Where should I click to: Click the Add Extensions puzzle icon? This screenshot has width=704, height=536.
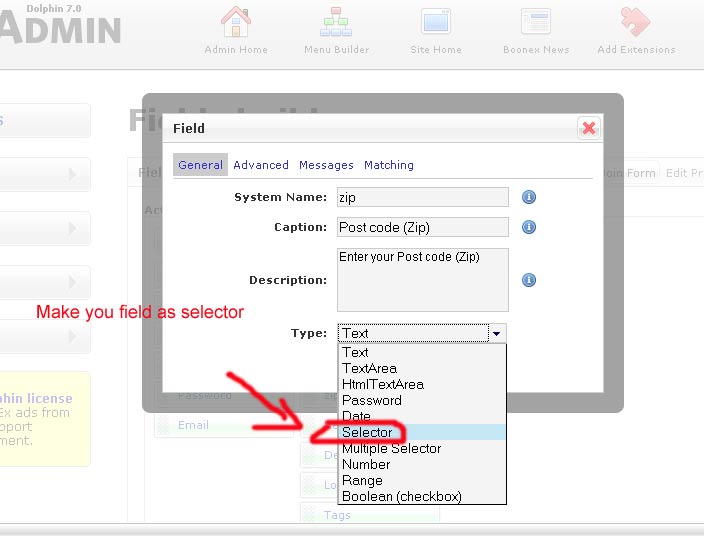pyautogui.click(x=635, y=22)
